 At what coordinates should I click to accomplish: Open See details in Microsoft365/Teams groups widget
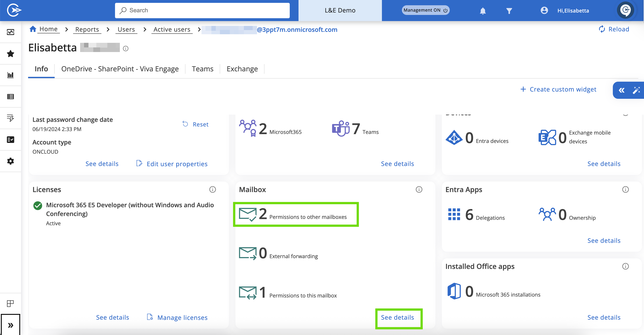[398, 164]
